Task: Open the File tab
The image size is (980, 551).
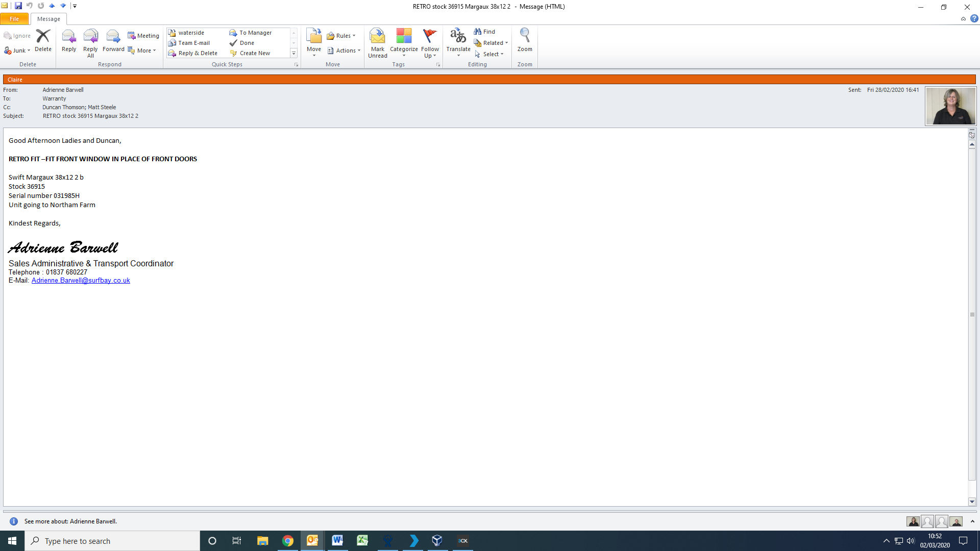Action: 14,19
